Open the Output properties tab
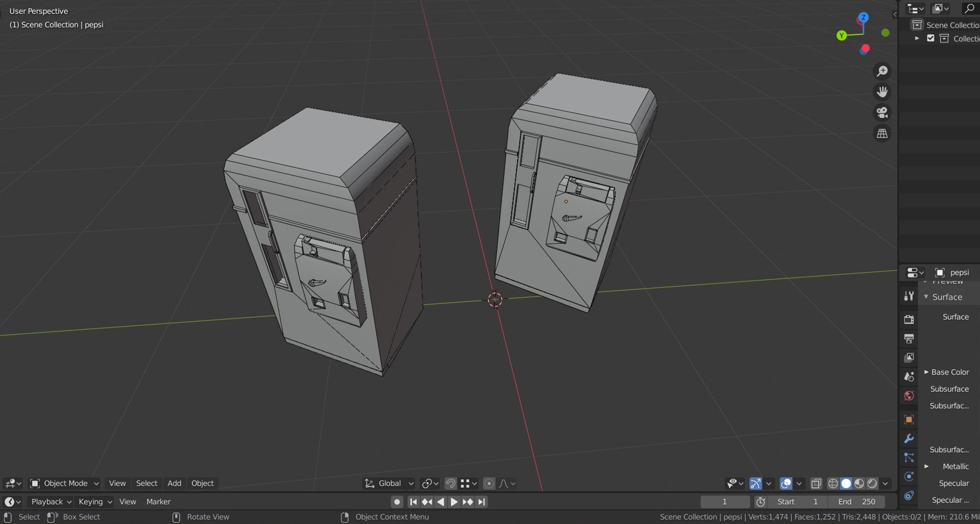Viewport: 980px width, 524px height. click(909, 338)
